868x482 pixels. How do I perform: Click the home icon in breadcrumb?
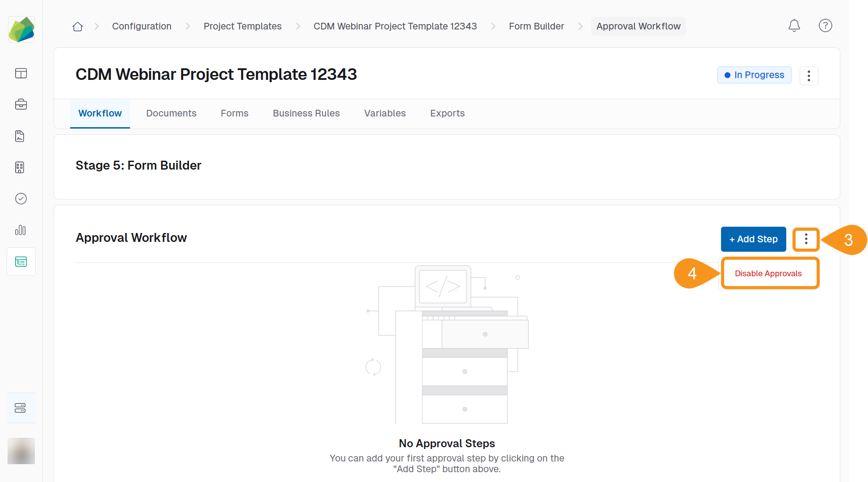click(77, 26)
